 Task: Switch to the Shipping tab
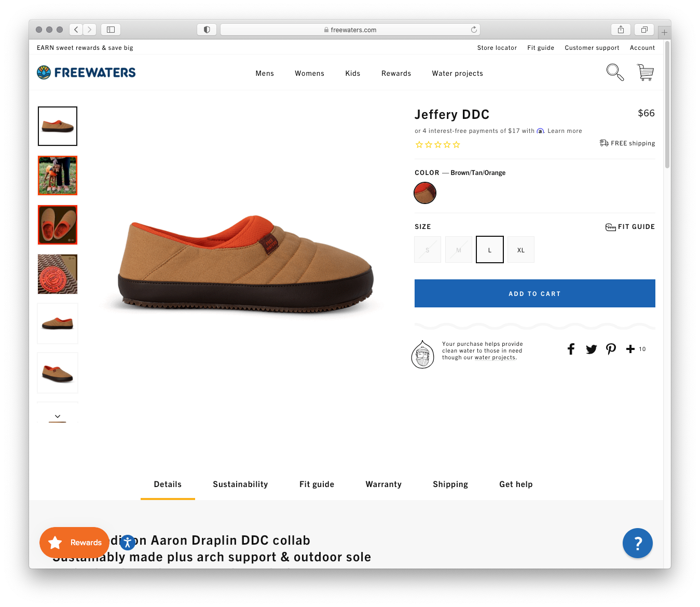(x=450, y=484)
